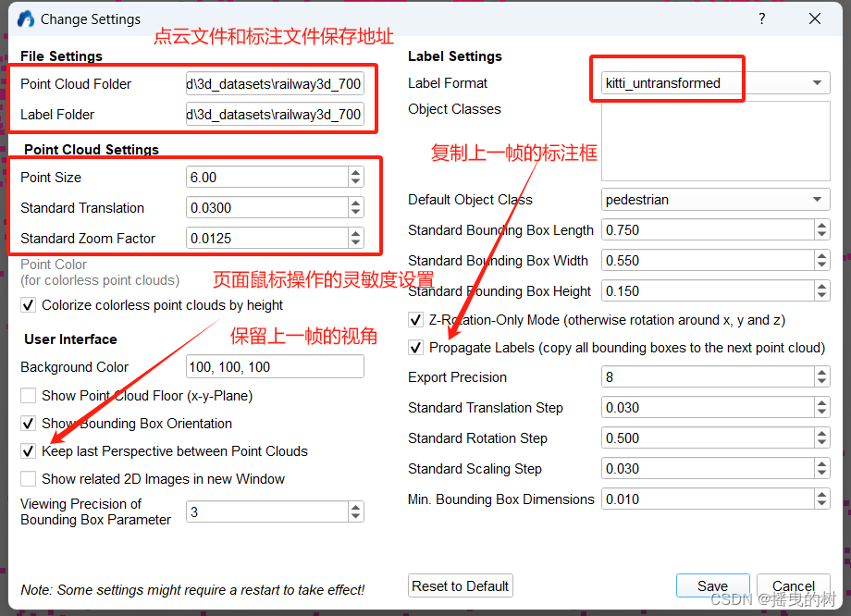The width and height of the screenshot is (851, 616).
Task: Decrease Standard Bounding Box Height
Action: point(822,296)
